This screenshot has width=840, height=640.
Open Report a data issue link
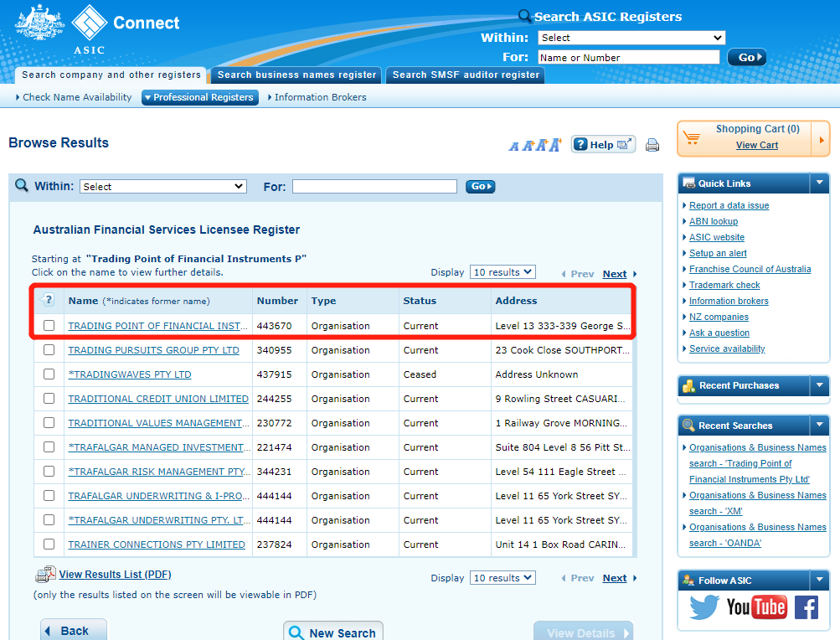[729, 205]
